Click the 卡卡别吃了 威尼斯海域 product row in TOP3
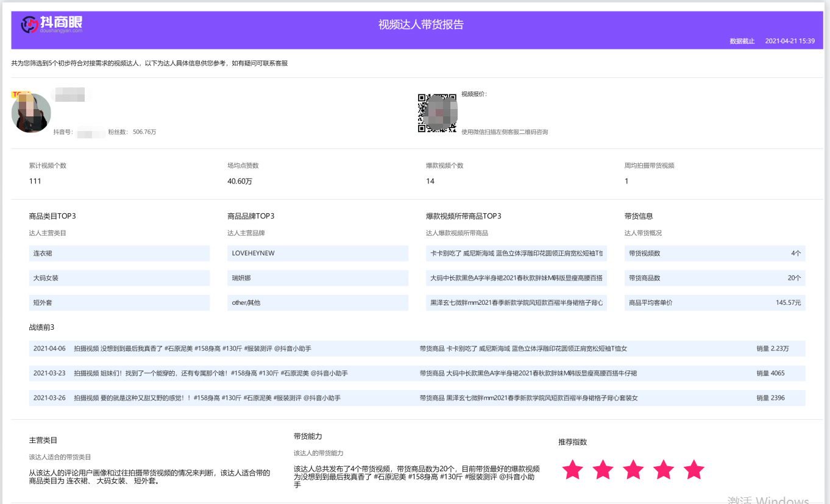The height and width of the screenshot is (504, 830). tap(516, 253)
